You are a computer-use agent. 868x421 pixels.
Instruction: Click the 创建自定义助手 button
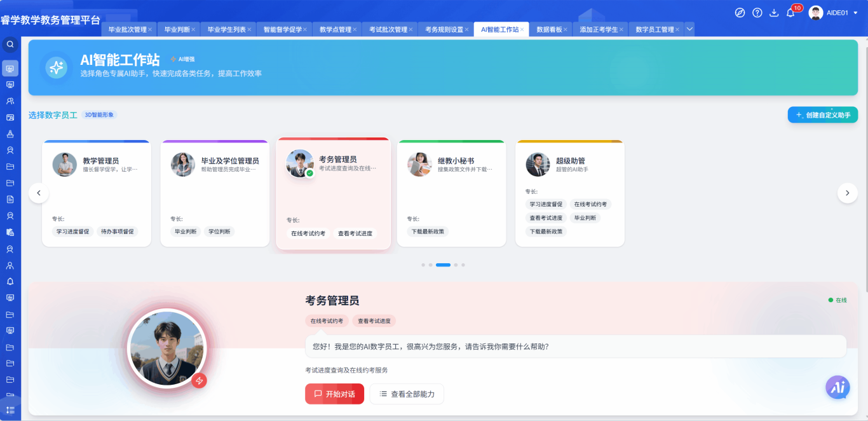pos(823,115)
